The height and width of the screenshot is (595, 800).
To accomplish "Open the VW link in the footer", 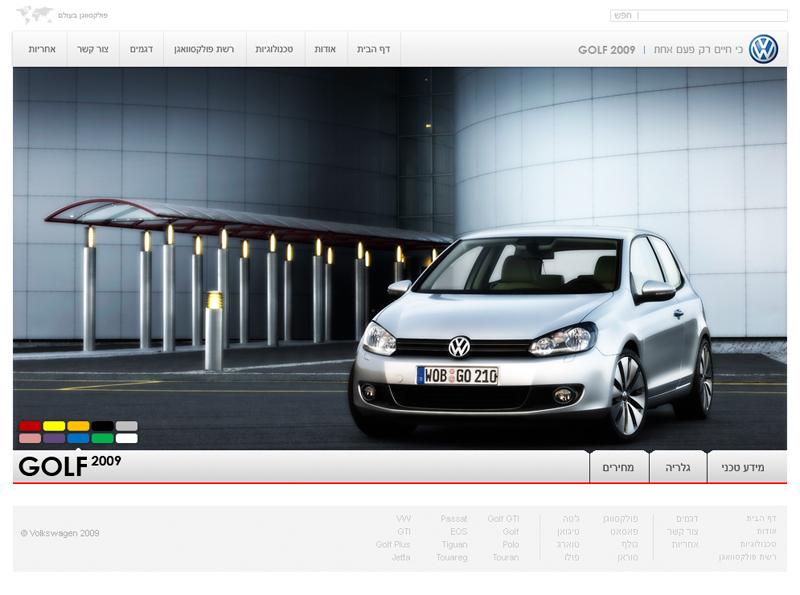I will tap(403, 518).
